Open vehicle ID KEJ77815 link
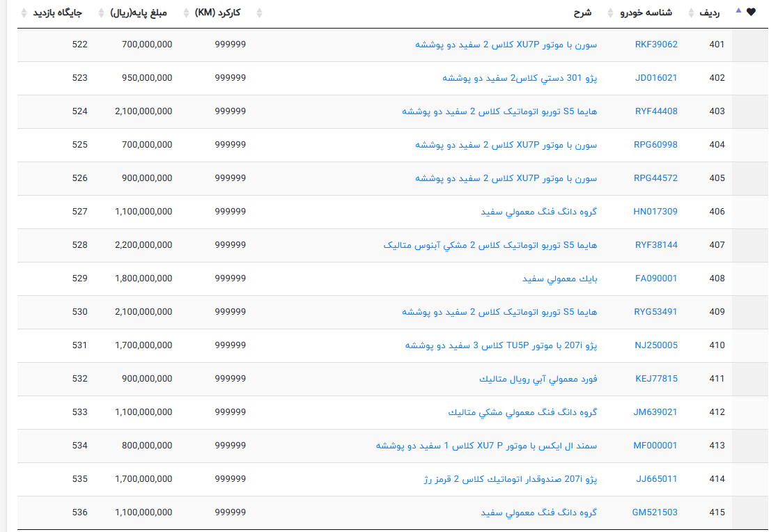 pyautogui.click(x=656, y=379)
